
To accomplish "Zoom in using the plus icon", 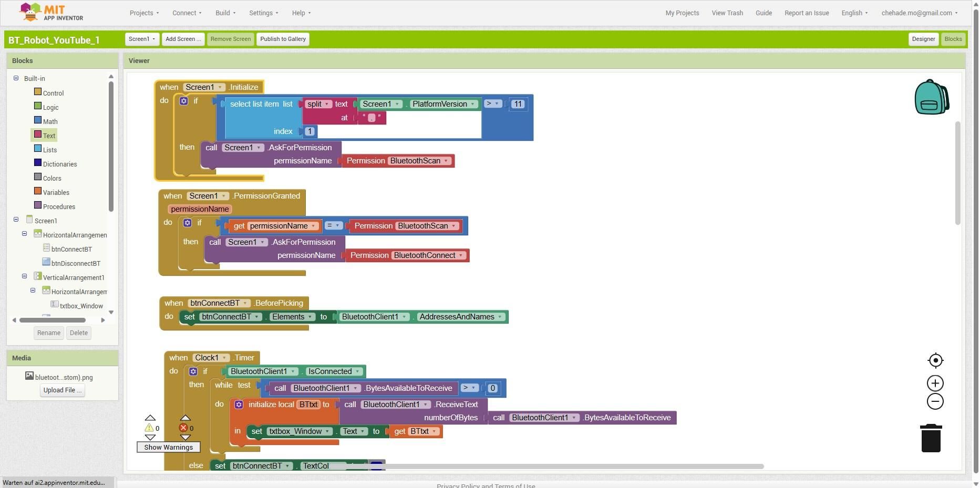I will click(x=935, y=383).
